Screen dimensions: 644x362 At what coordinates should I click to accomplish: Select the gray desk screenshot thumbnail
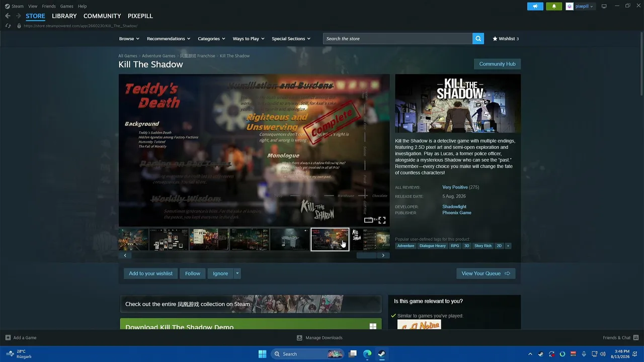(x=290, y=239)
